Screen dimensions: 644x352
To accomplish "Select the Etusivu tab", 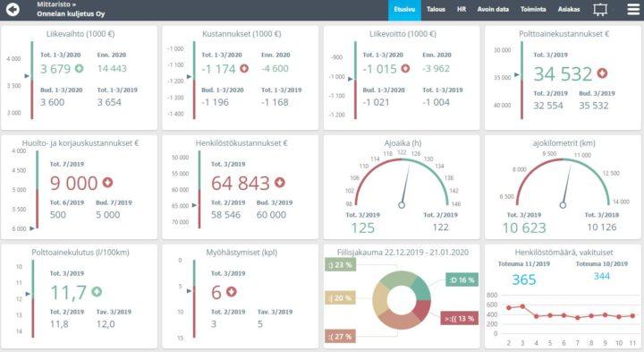I will click(404, 9).
